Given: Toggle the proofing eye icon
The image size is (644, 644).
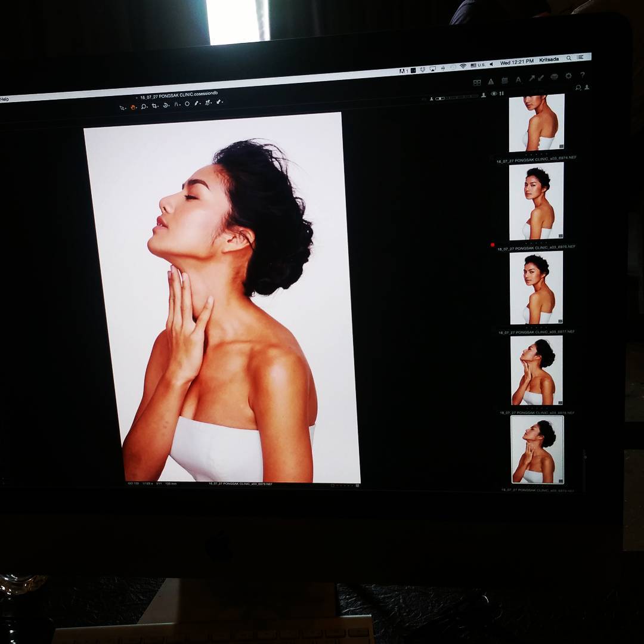Looking at the screenshot, I should click(x=494, y=94).
